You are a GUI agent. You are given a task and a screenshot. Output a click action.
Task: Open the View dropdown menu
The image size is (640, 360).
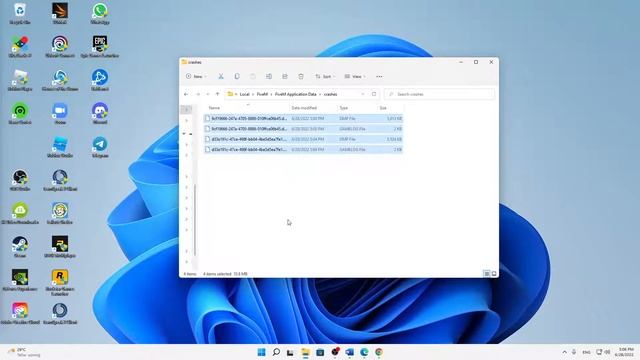pyautogui.click(x=355, y=76)
